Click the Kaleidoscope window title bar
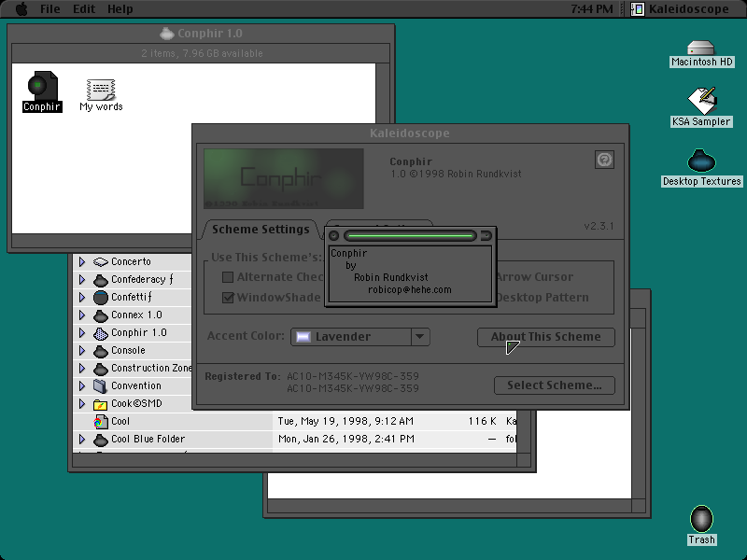747x560 pixels. 410,133
